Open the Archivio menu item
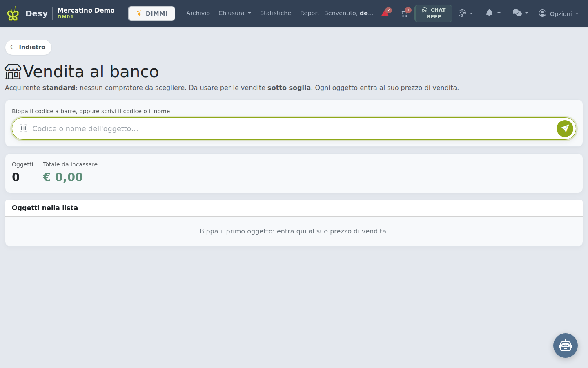The height and width of the screenshot is (368, 588). [x=198, y=13]
